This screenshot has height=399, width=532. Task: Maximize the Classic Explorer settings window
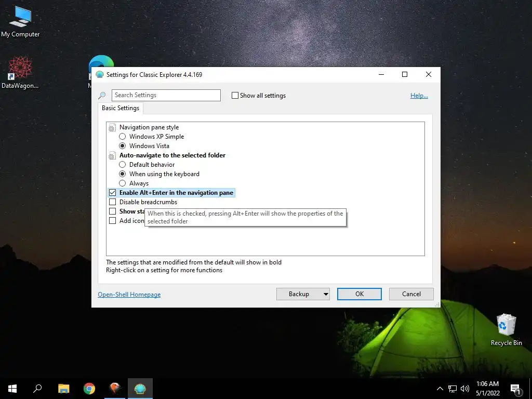coord(405,74)
